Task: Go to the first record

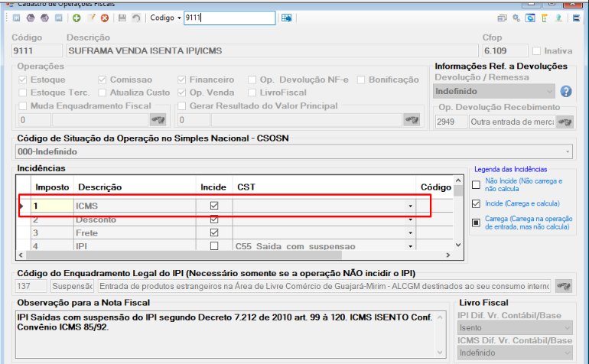Action: tap(16, 18)
